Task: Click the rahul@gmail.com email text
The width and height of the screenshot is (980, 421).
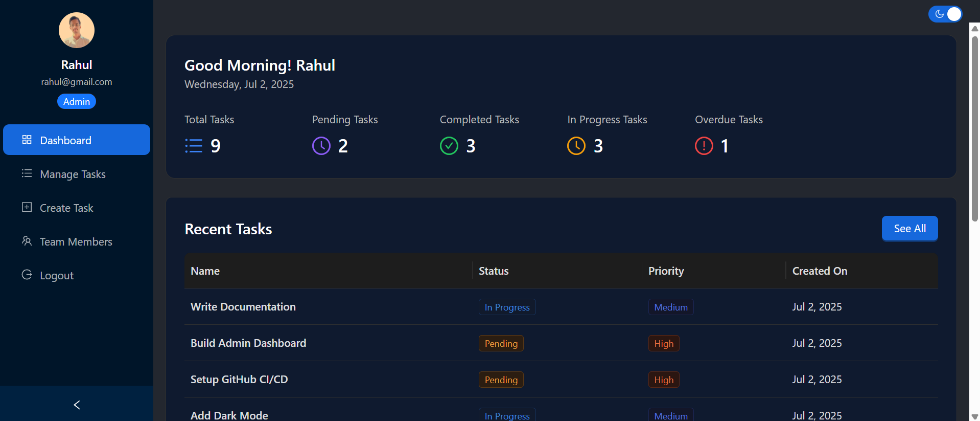Action: tap(77, 82)
